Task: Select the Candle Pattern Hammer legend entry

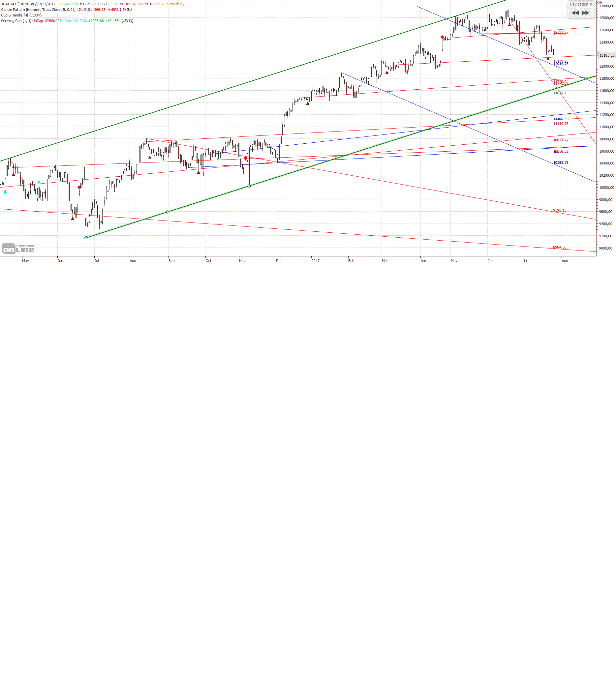Action: point(66,10)
